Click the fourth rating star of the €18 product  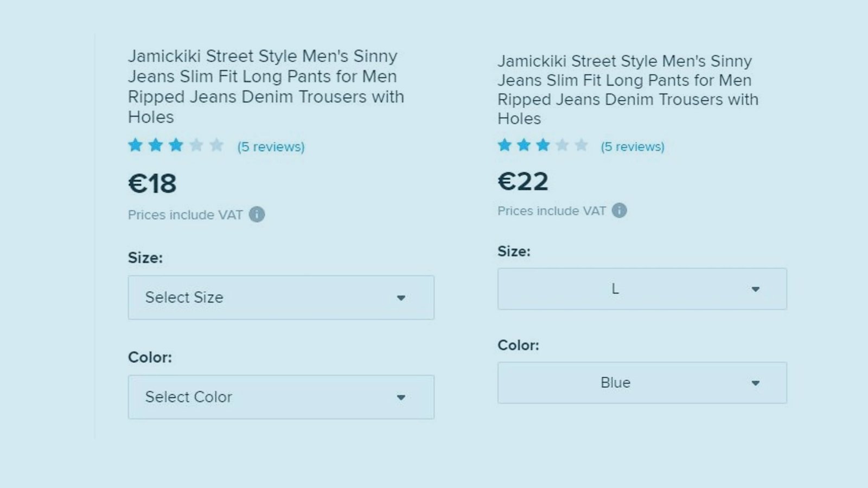pos(196,145)
